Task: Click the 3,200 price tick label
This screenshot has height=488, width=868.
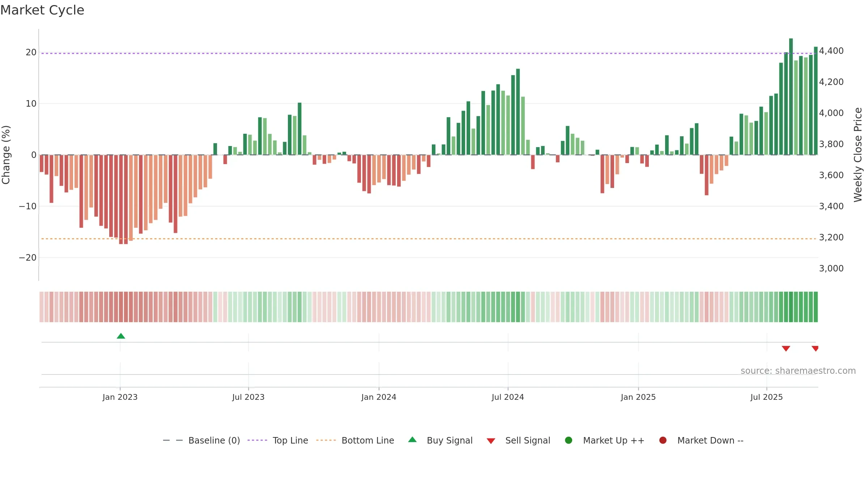Action: [831, 237]
